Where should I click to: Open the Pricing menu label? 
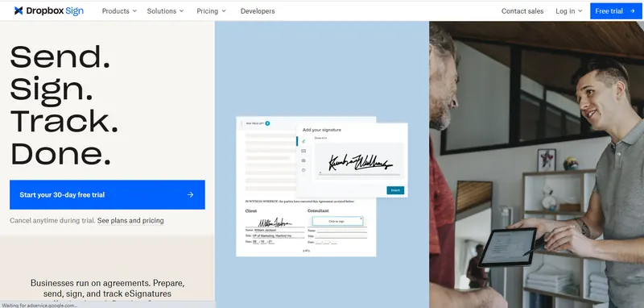[208, 11]
